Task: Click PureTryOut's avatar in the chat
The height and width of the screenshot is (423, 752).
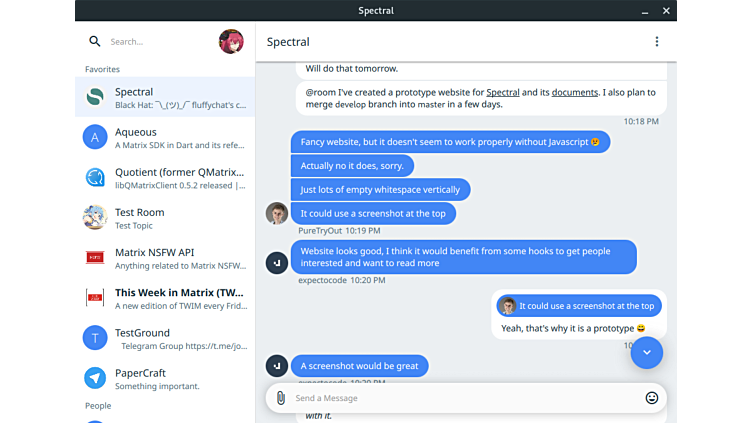Action: [x=277, y=213]
